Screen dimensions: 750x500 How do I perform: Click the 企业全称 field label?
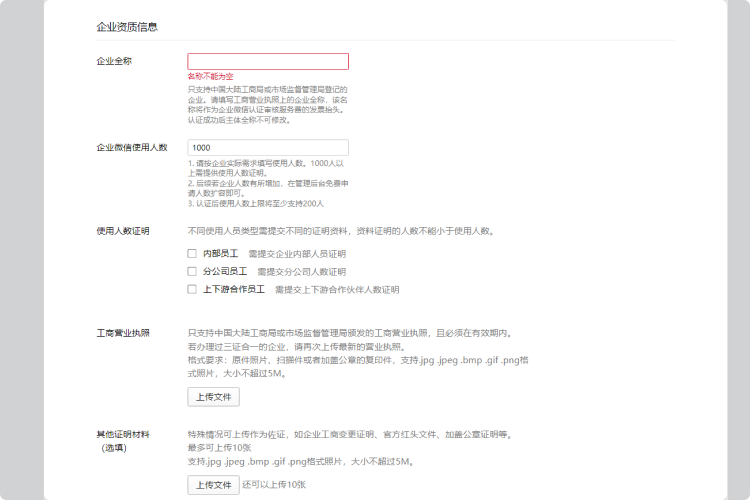(114, 61)
